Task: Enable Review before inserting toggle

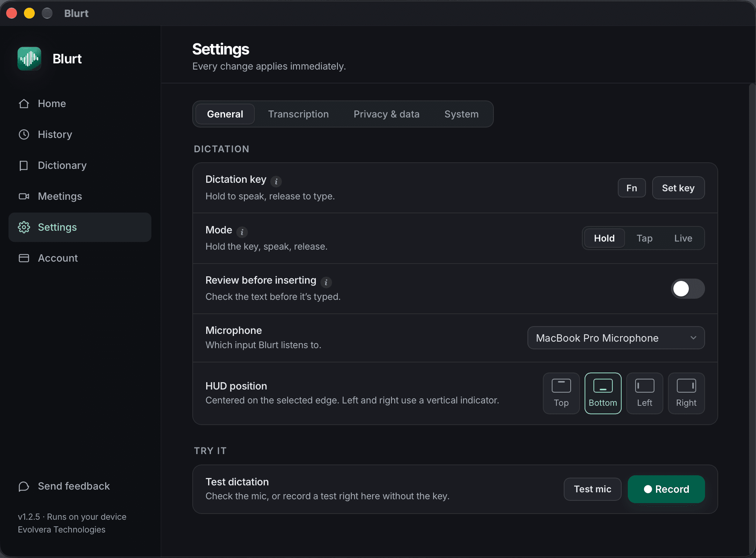Action: 688,289
